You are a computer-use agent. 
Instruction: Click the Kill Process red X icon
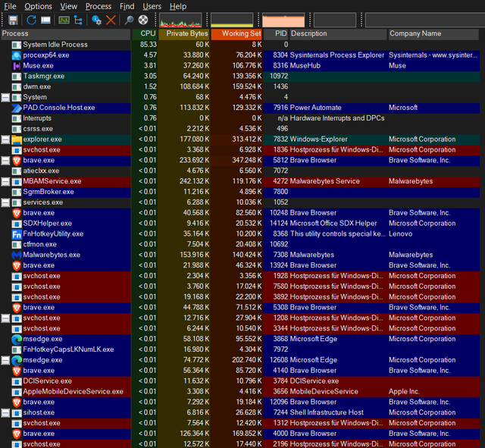tap(111, 20)
